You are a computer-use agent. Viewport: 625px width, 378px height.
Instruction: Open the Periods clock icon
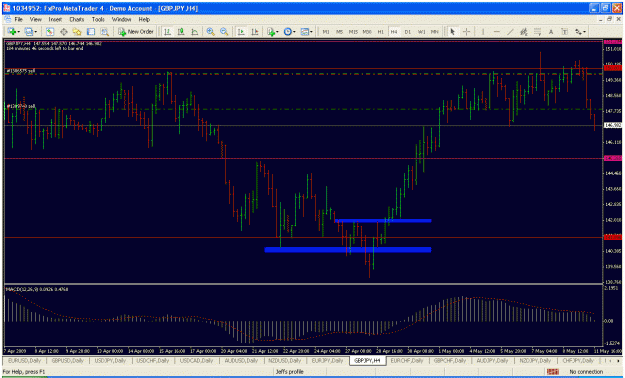click(288, 32)
